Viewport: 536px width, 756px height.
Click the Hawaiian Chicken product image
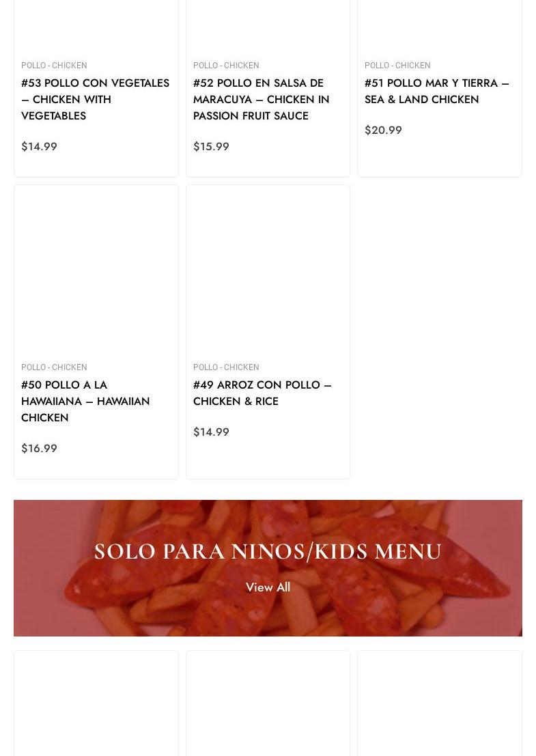pyautogui.click(x=96, y=270)
